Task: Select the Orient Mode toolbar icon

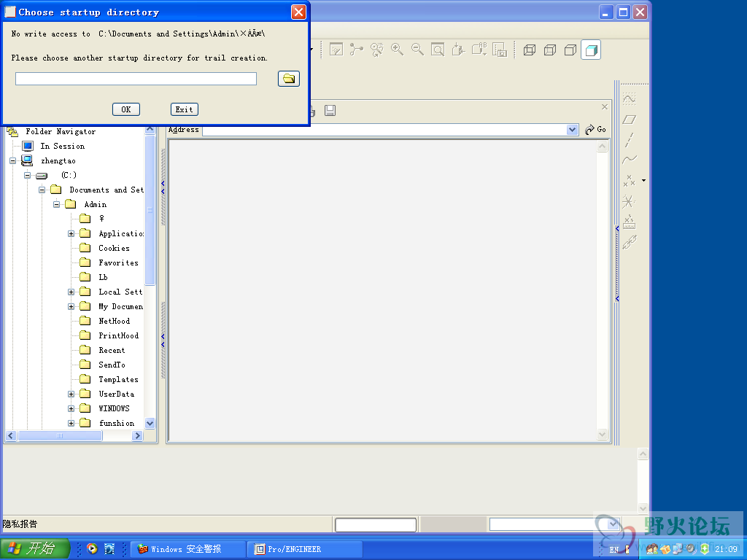Action: [377, 50]
